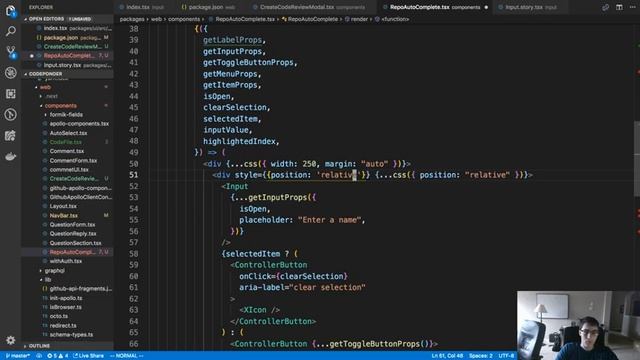Screen dimensions: 640x360
Task: Click the Live Share status bar button
Action: point(89,356)
